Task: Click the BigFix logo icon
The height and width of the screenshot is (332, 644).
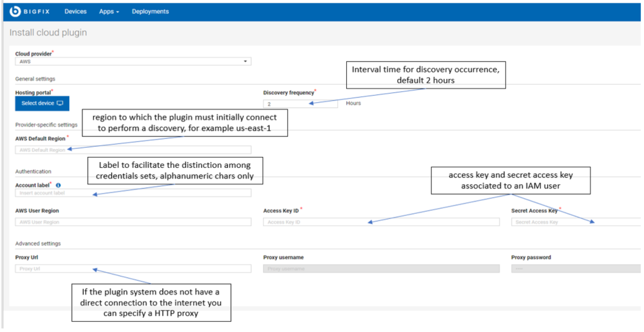Action: tap(14, 12)
